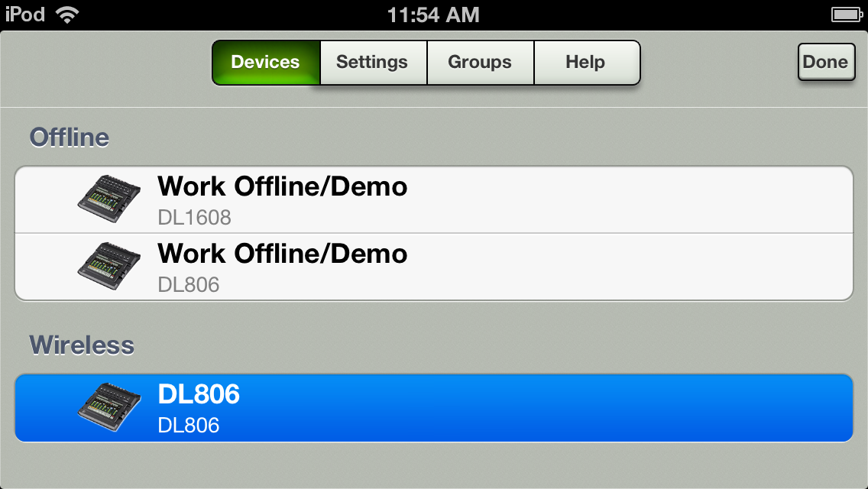
Task: Switch to the Devices tab
Action: click(266, 62)
